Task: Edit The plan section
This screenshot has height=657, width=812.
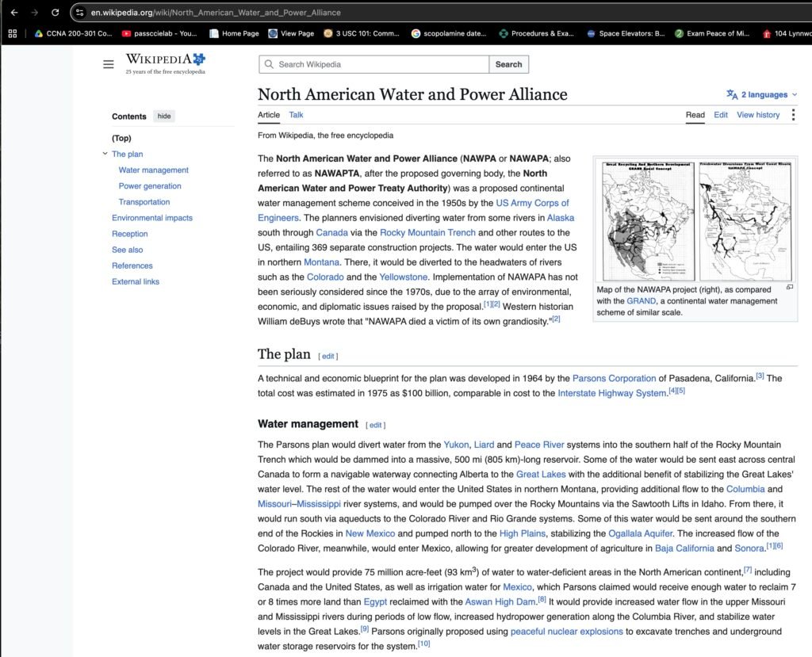Action: 327,356
